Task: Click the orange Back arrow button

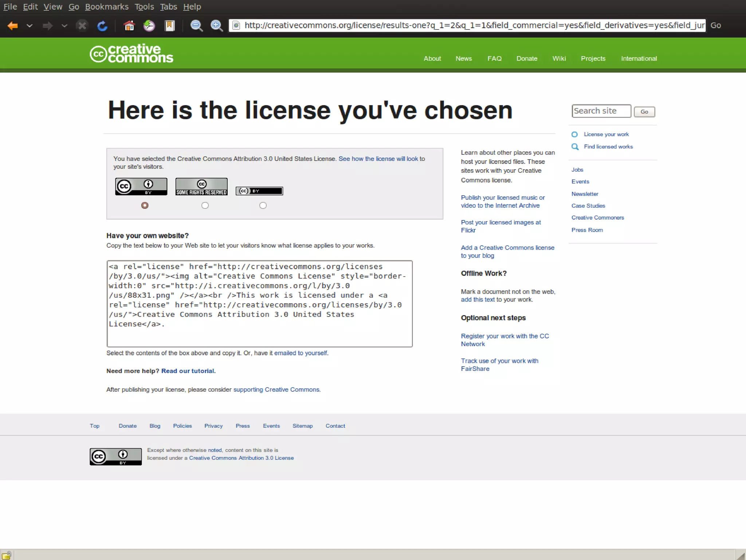Action: click(13, 26)
